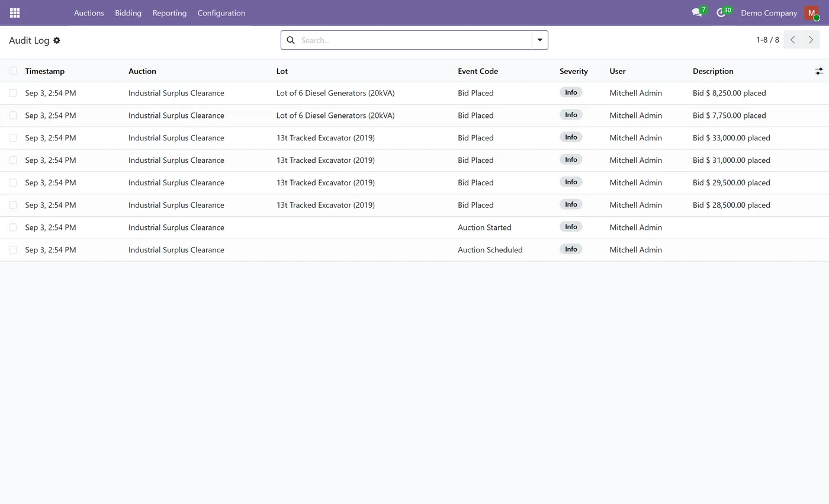The height and width of the screenshot is (504, 829).
Task: Check the row for Bid $ 33,000.00 placed
Action: coord(13,138)
